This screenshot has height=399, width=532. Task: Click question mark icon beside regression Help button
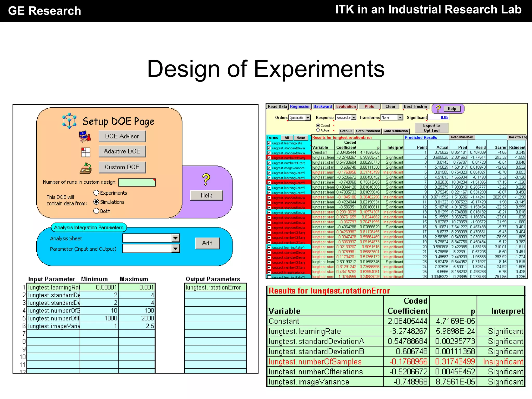(x=438, y=109)
